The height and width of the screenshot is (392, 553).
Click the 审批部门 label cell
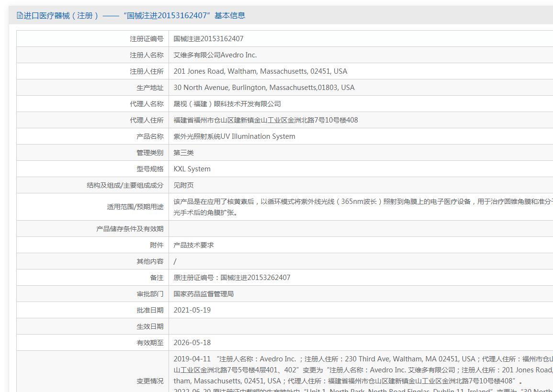click(x=93, y=294)
